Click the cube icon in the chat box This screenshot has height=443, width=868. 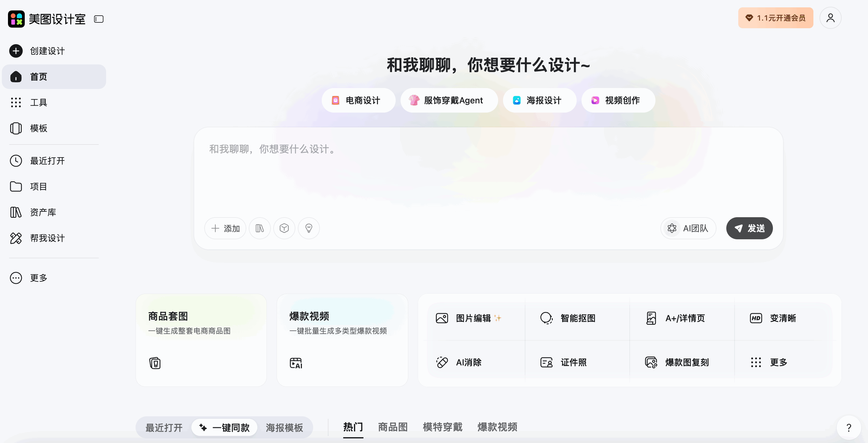click(x=284, y=228)
